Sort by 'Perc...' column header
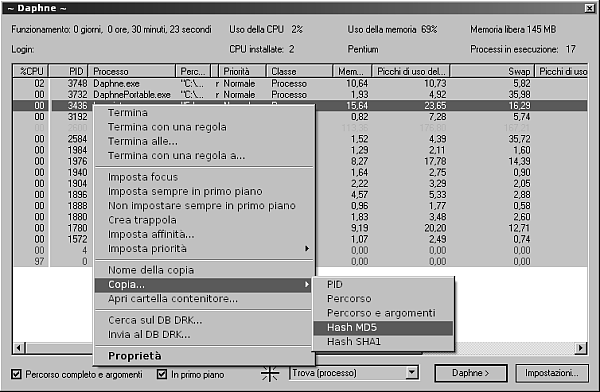The height and width of the screenshot is (392, 600). tap(193, 71)
